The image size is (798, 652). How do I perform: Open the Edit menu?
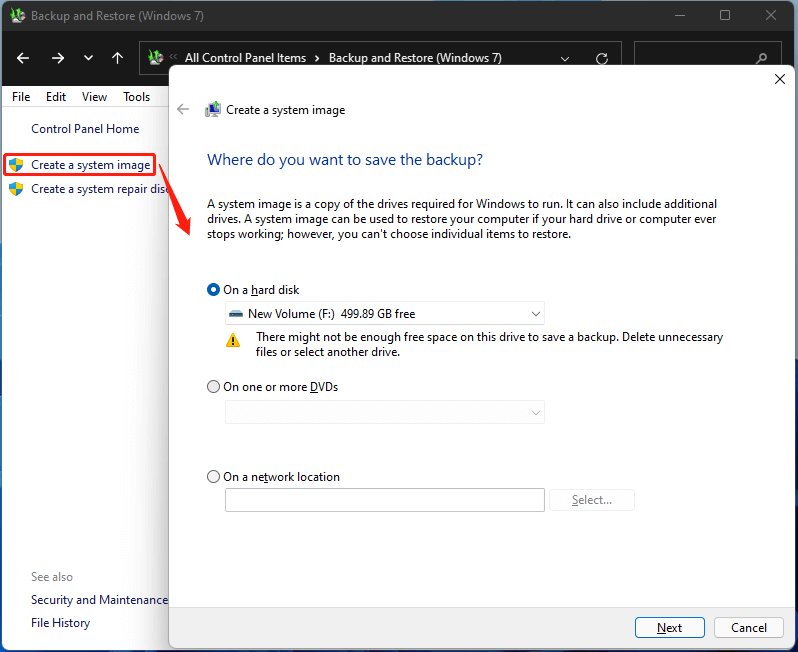tap(56, 97)
